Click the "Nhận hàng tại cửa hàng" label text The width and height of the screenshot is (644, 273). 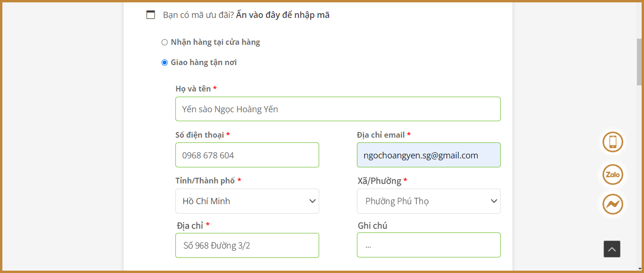click(x=215, y=42)
